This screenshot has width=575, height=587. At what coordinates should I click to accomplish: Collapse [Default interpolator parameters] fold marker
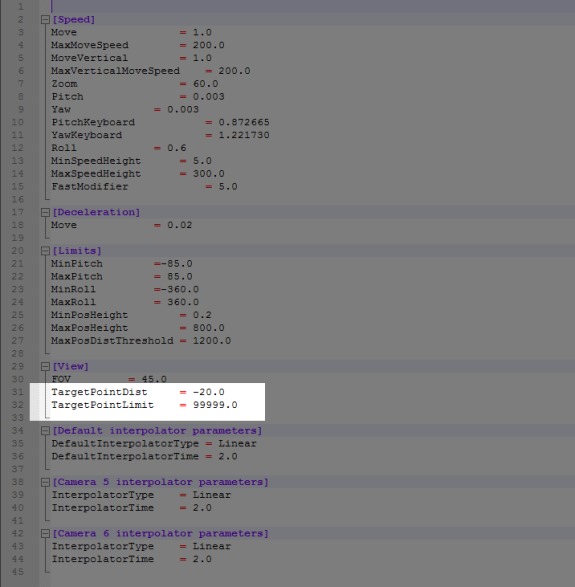(x=45, y=431)
